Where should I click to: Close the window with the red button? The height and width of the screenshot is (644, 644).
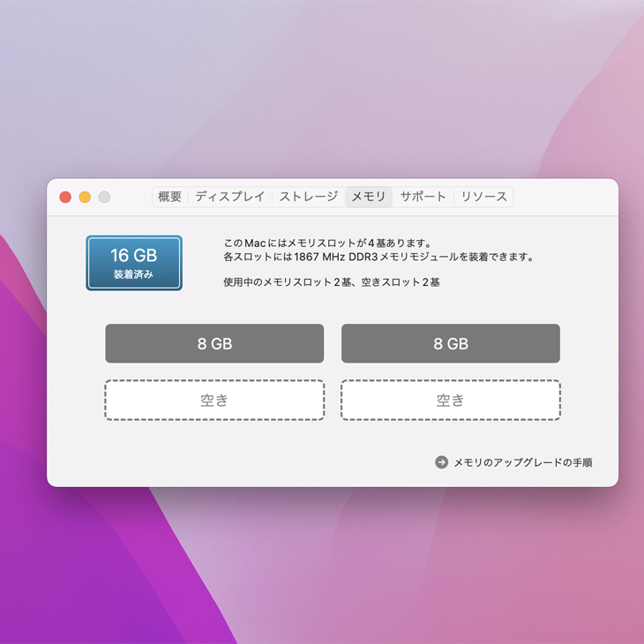65,197
